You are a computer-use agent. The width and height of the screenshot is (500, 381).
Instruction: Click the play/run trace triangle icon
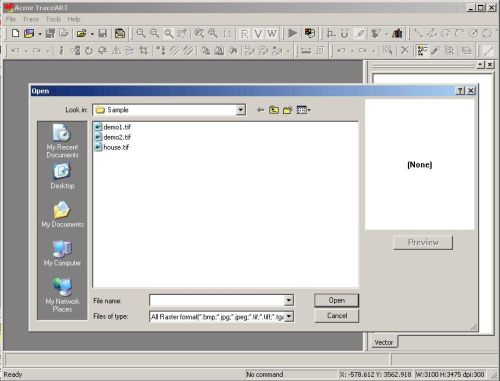pos(292,33)
